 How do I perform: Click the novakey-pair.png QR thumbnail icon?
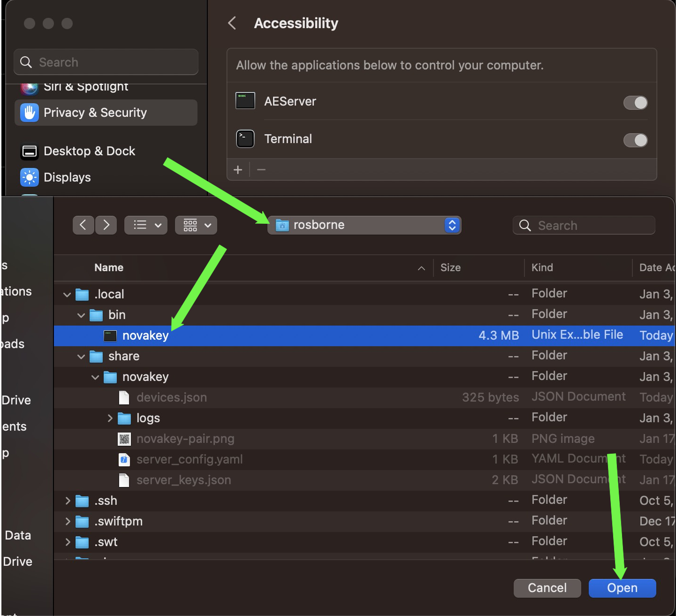click(x=124, y=439)
